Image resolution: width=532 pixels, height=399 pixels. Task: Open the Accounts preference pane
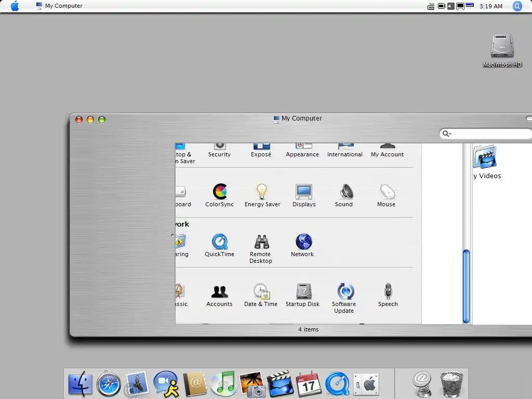220,295
